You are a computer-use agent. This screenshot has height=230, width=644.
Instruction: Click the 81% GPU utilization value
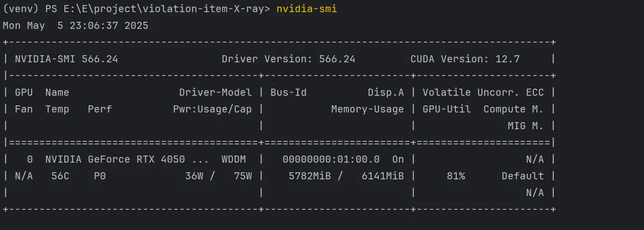point(456,176)
